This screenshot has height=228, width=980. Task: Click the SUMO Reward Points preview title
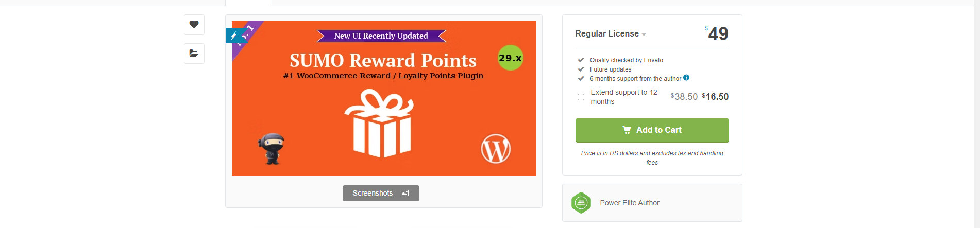point(383,61)
